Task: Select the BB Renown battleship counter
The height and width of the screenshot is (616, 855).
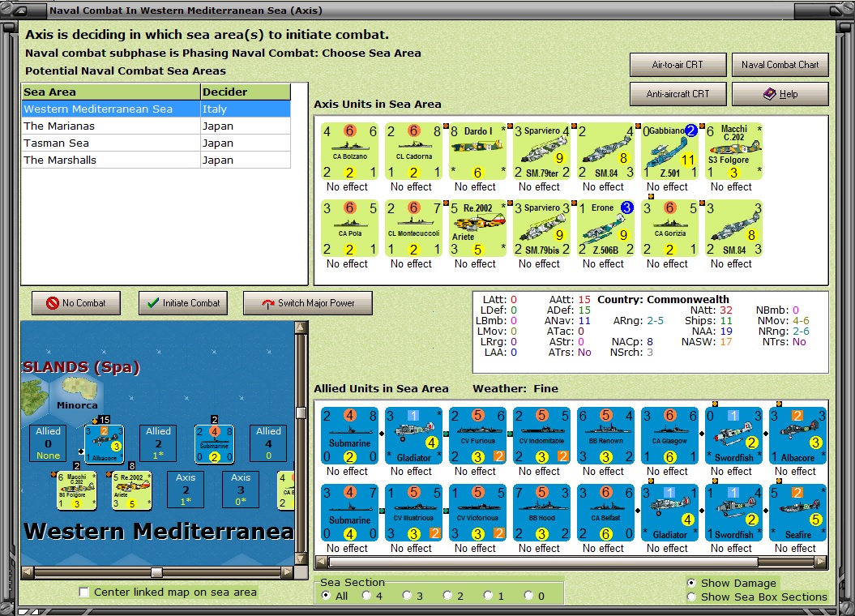Action: tap(606, 436)
